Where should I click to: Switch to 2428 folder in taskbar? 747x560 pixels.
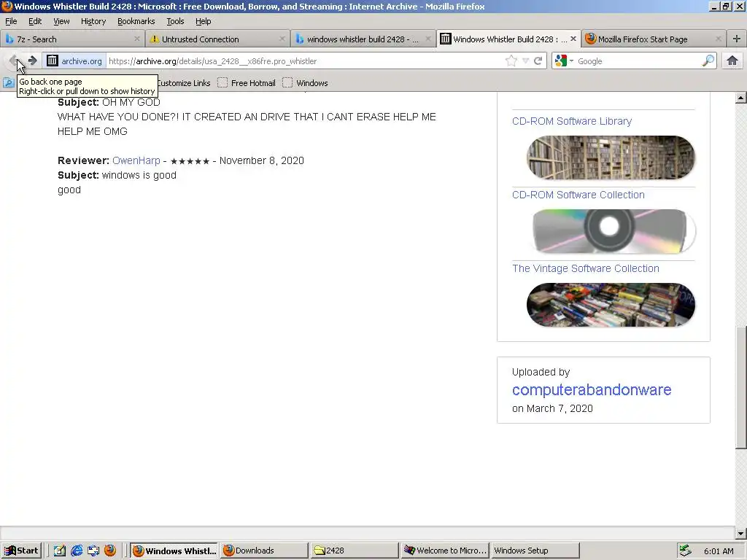click(355, 551)
